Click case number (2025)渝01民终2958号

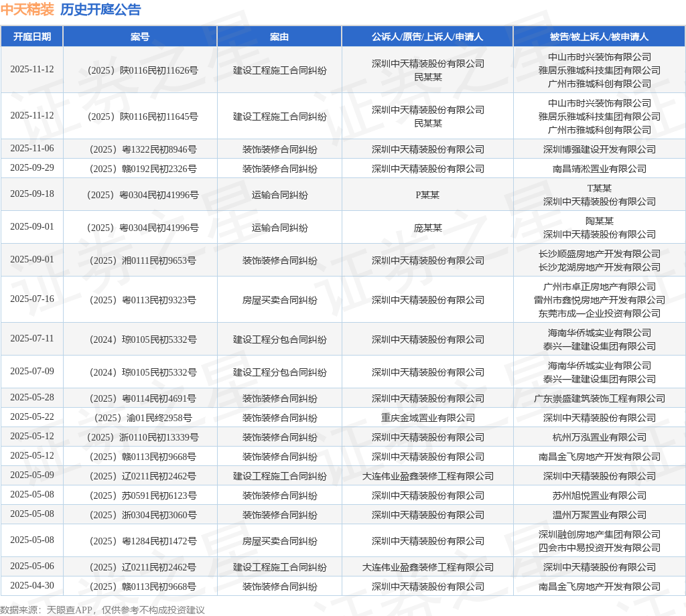point(143,418)
